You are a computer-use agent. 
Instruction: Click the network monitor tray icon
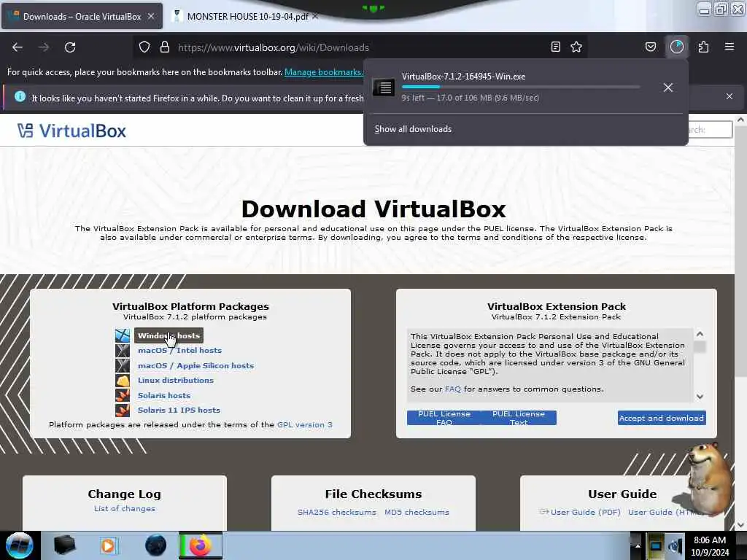coord(657,546)
